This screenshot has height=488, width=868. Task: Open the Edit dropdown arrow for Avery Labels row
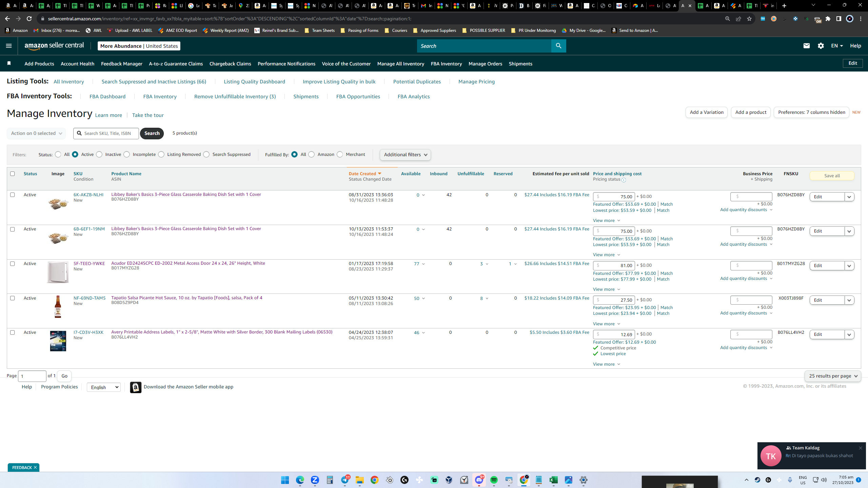pyautogui.click(x=849, y=334)
